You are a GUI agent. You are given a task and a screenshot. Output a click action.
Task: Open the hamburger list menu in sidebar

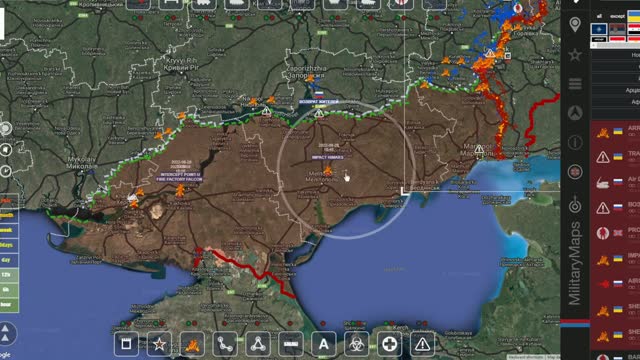click(x=575, y=84)
